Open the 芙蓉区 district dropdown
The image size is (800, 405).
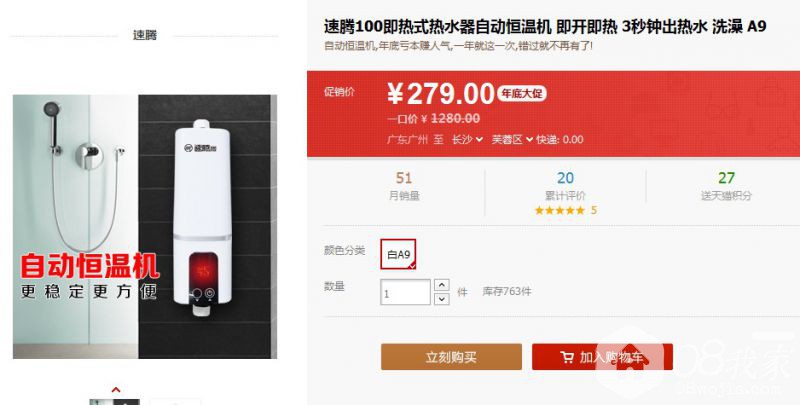click(512, 139)
